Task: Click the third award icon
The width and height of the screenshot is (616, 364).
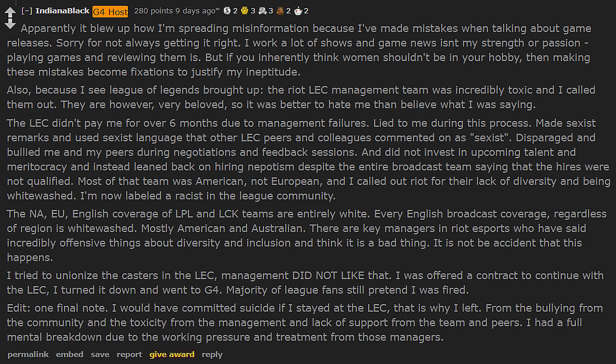Action: 262,11
